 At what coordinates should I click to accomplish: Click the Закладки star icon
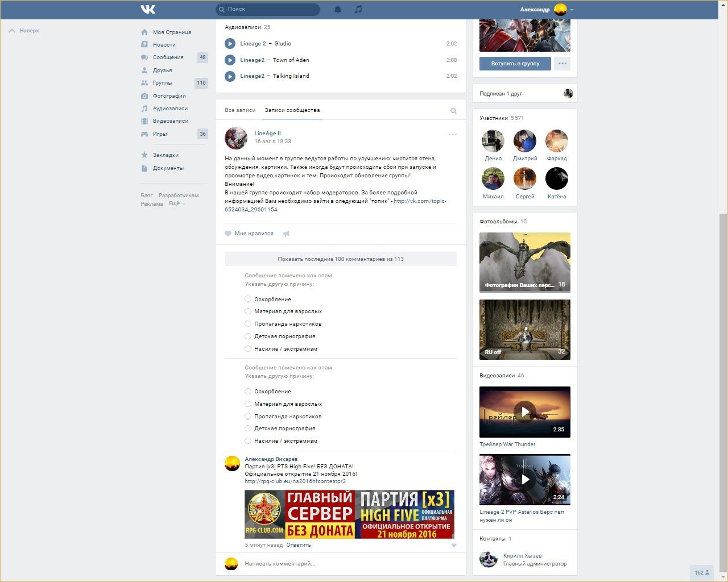pos(144,155)
